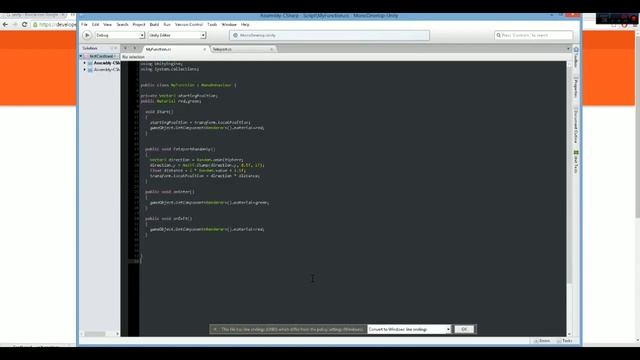The height and width of the screenshot is (360, 640).
Task: Click the browser address bar URL
Action: point(58,24)
